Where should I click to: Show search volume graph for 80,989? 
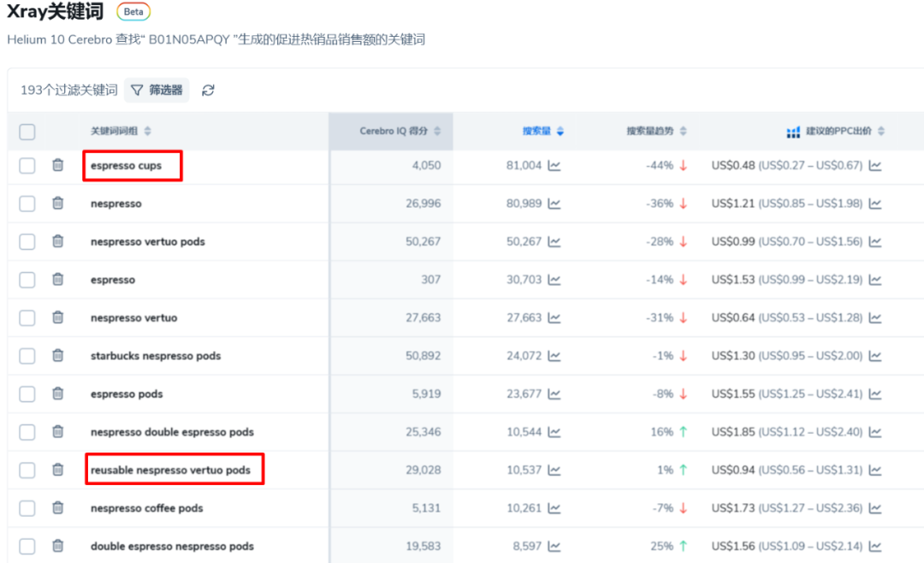[554, 204]
